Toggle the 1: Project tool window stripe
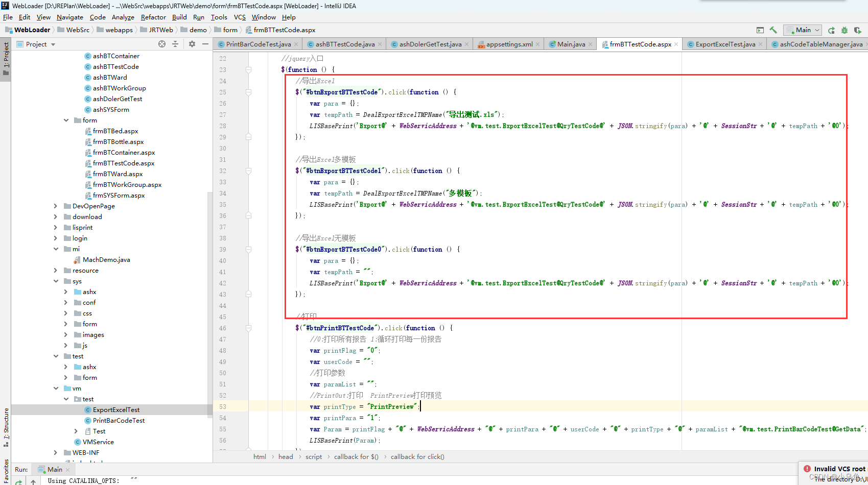The image size is (868, 485). 6,58
